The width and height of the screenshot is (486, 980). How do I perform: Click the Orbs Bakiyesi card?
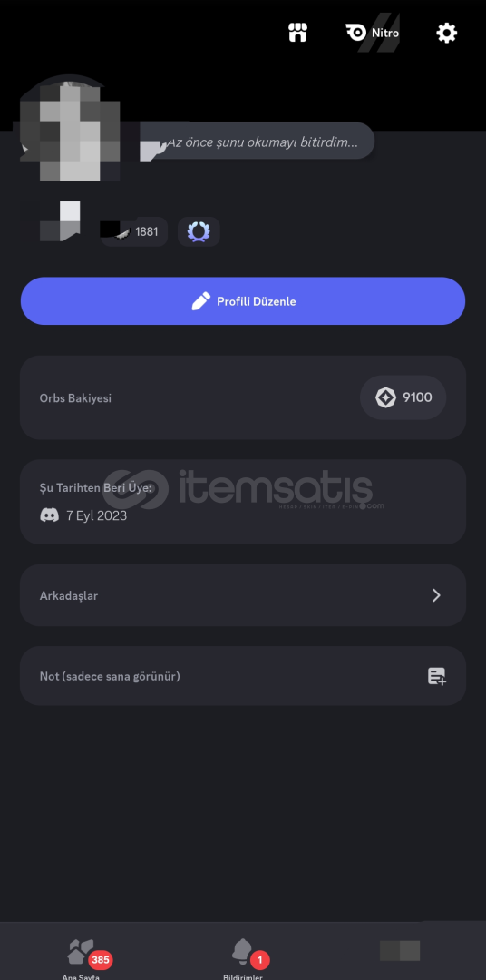click(x=243, y=397)
